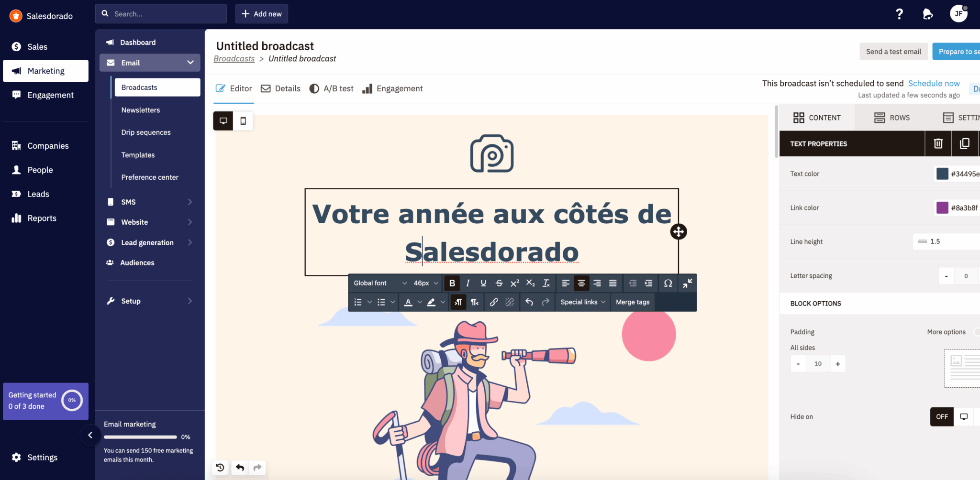Click the Omega special character icon
The height and width of the screenshot is (480, 980).
point(668,283)
